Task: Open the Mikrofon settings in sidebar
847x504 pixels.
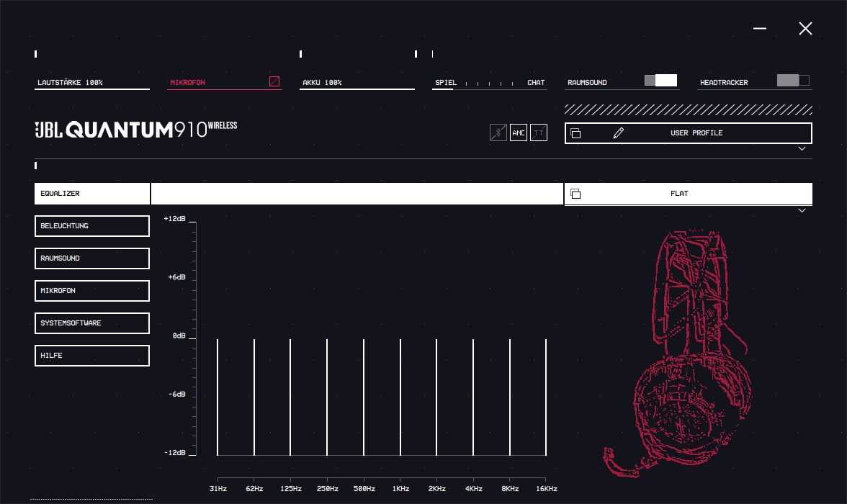Action: click(92, 291)
